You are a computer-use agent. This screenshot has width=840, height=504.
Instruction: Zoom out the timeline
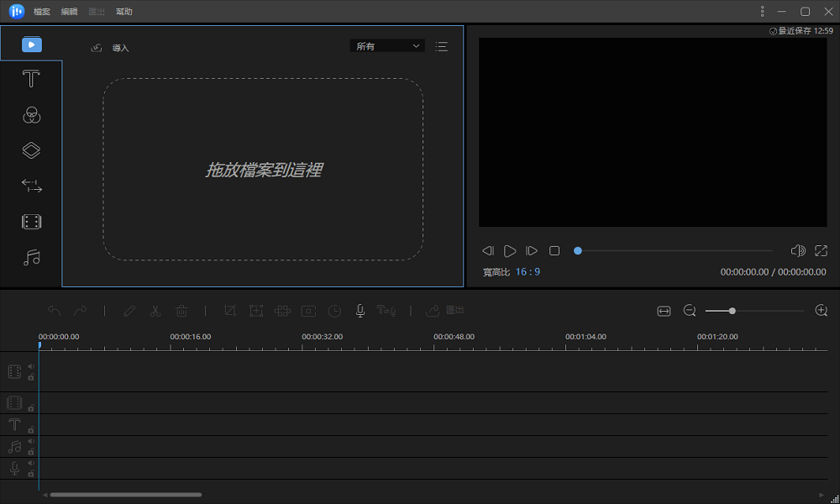(690, 311)
